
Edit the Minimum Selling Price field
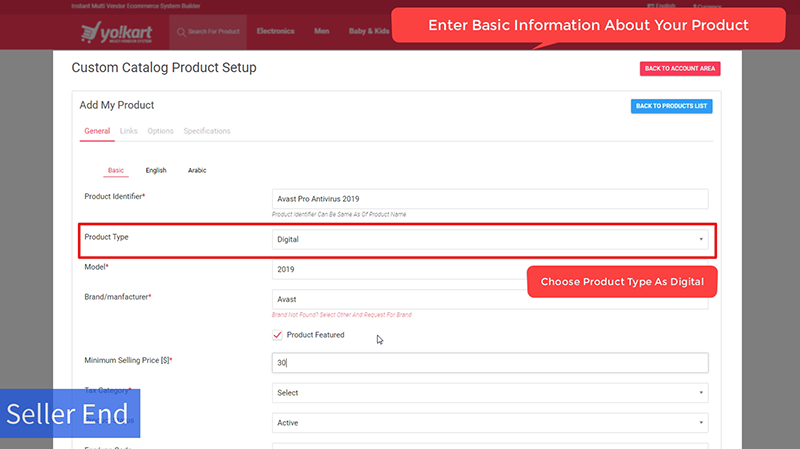pyautogui.click(x=490, y=363)
